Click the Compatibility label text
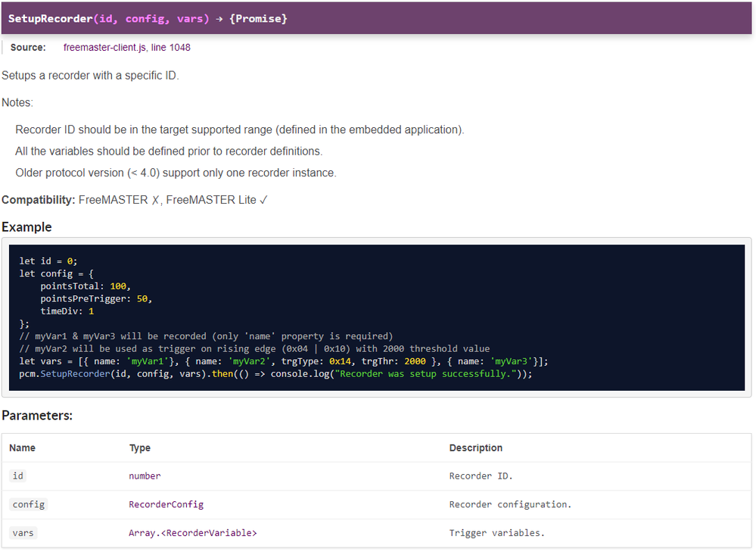Image resolution: width=756 pixels, height=552 pixels. (x=38, y=200)
